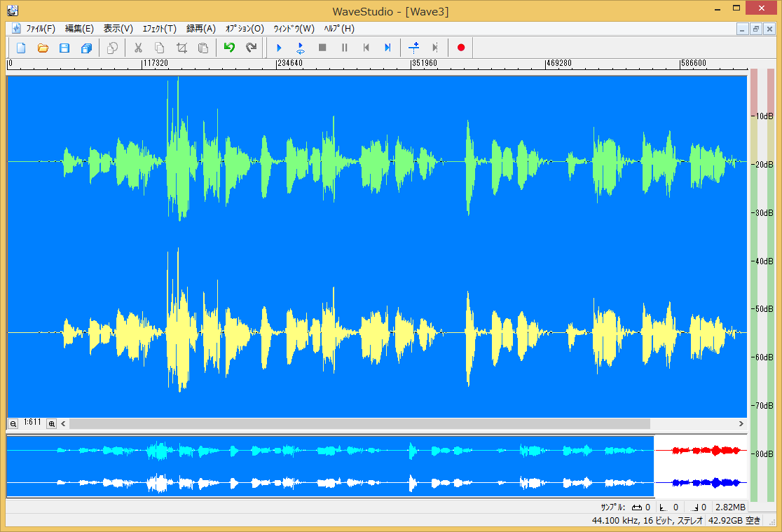Click the white overview right channel
Viewport: 782px width, 532px height.
click(330, 483)
